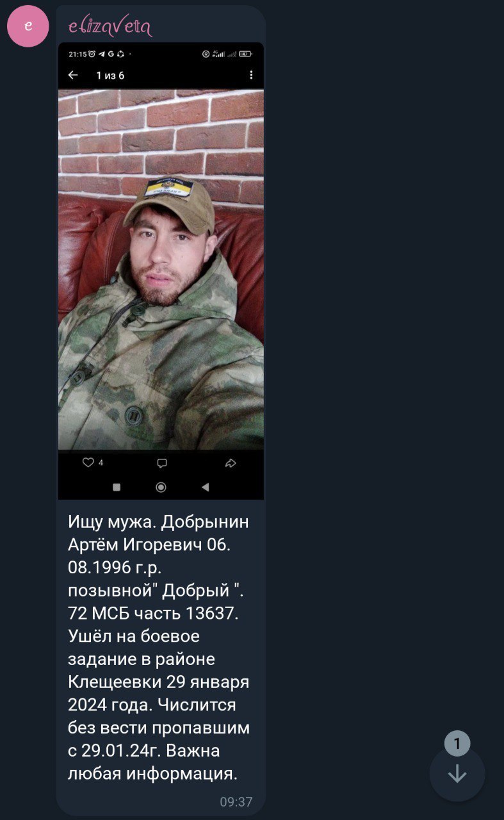Tap the circular home navigation icon
Image resolution: width=504 pixels, height=820 pixels.
tap(161, 487)
